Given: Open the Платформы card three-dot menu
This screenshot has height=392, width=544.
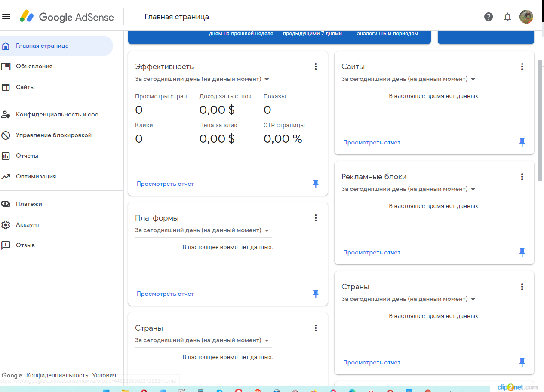Looking at the screenshot, I should coord(316,218).
